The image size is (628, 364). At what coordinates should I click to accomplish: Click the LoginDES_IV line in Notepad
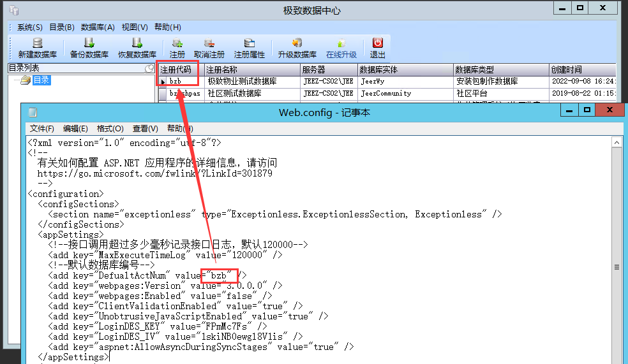(x=176, y=337)
